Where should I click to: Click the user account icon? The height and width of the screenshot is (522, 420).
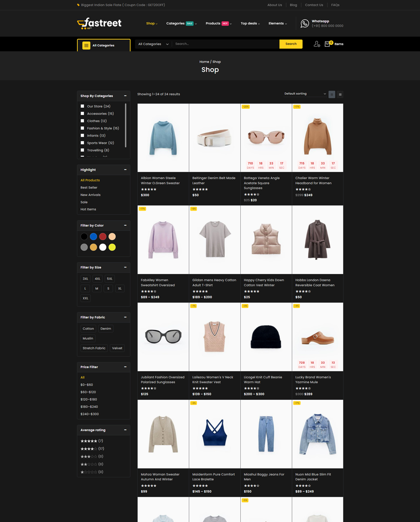[x=316, y=44]
